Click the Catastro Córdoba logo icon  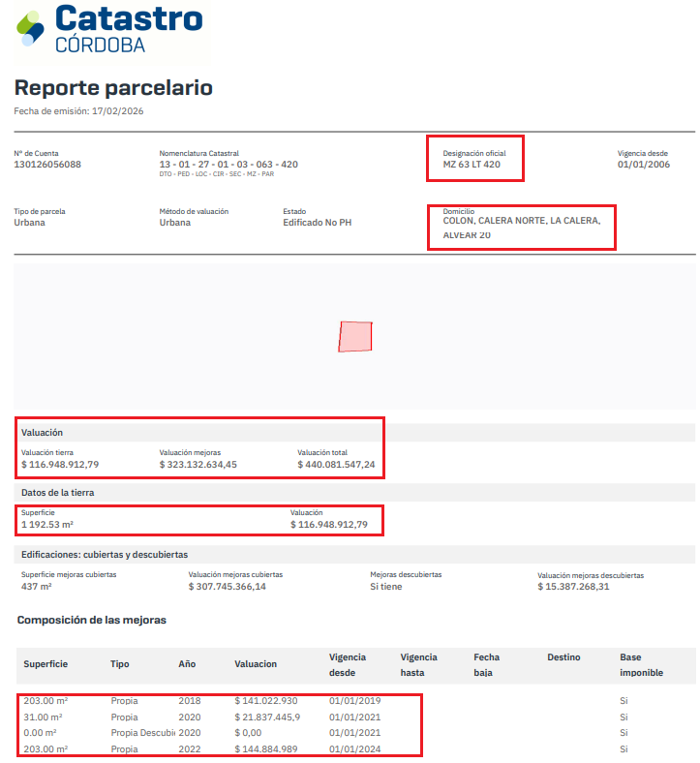coord(31,29)
